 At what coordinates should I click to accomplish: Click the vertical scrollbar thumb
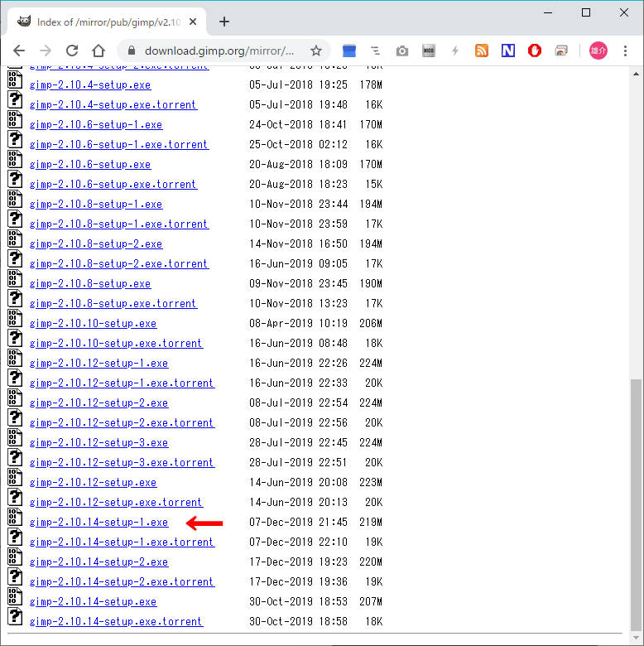pos(636,504)
